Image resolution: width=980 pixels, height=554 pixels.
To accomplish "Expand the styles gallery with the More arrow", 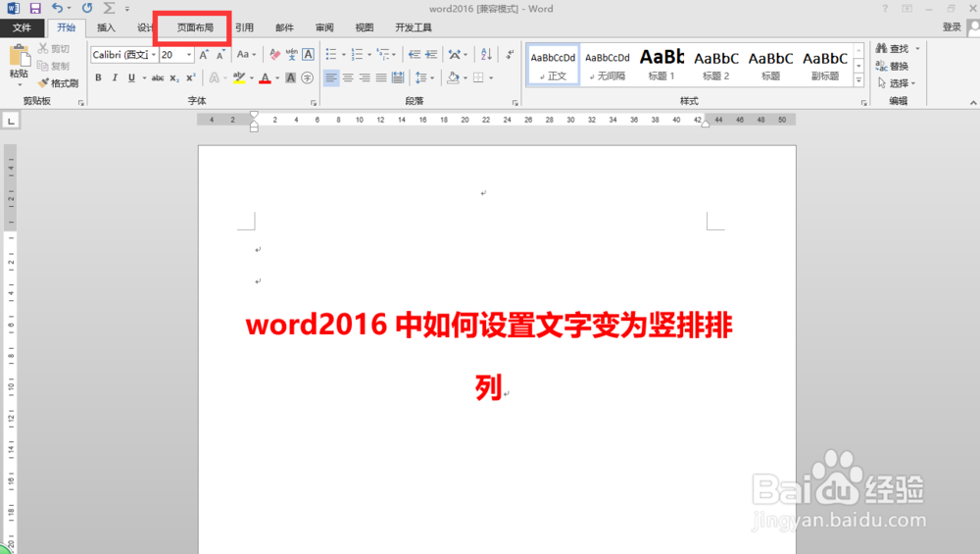I will point(858,80).
